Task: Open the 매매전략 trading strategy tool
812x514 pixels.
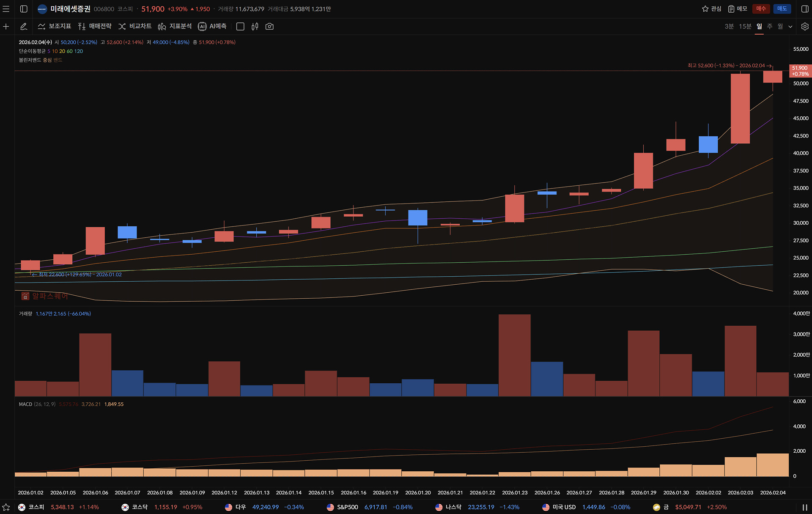Action: pos(95,26)
